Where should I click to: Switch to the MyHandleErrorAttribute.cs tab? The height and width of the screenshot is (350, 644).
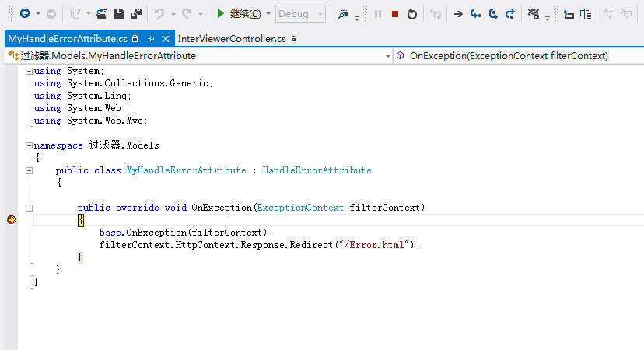click(68, 39)
